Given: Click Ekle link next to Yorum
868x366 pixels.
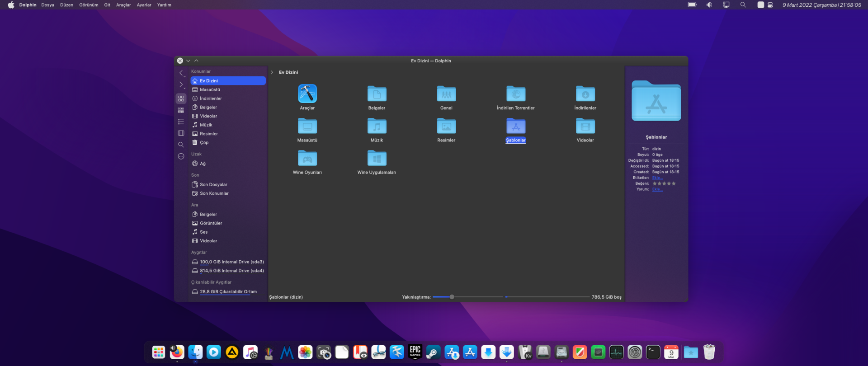Looking at the screenshot, I should click(657, 189).
